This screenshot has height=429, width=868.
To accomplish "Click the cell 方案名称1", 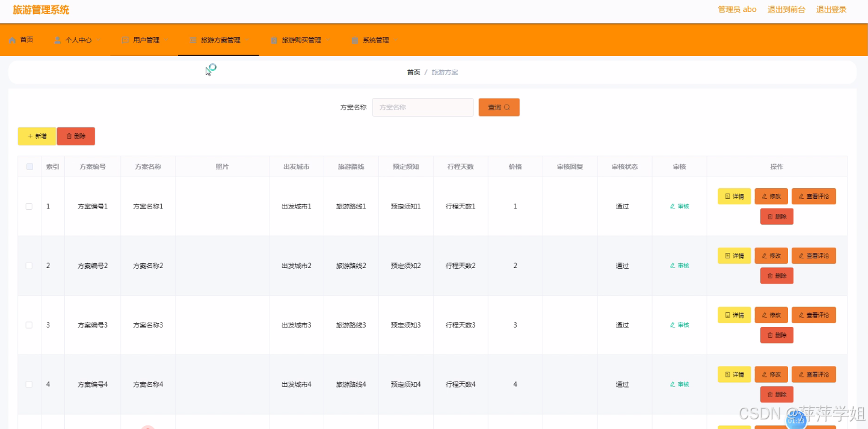I will 148,206.
